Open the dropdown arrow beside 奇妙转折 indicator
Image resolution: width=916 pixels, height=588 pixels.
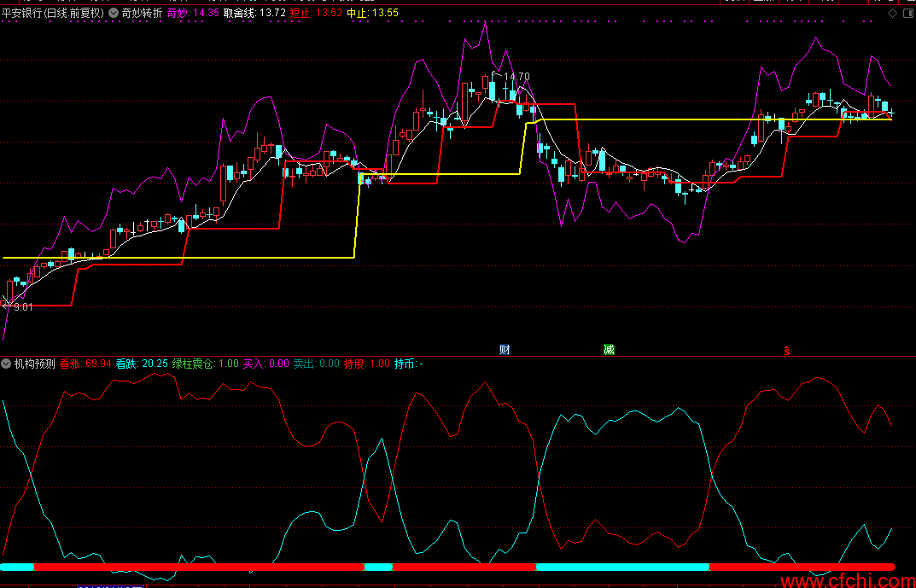point(114,13)
